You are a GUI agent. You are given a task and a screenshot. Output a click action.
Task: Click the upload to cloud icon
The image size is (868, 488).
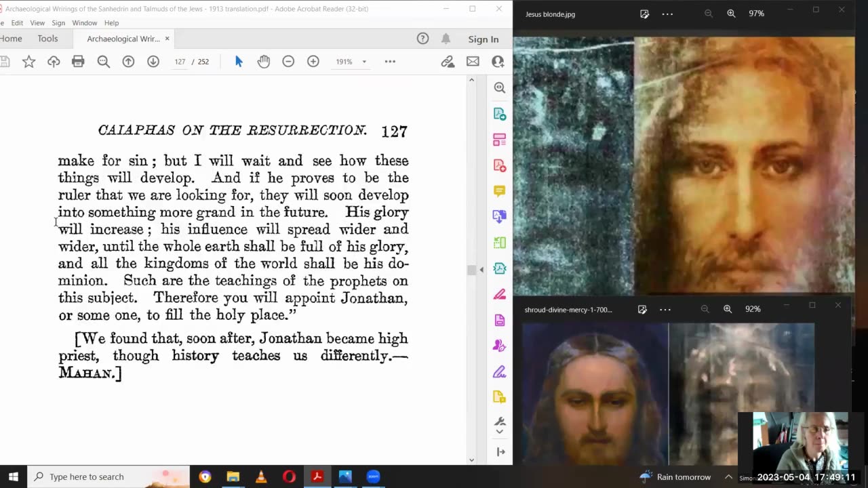(54, 62)
